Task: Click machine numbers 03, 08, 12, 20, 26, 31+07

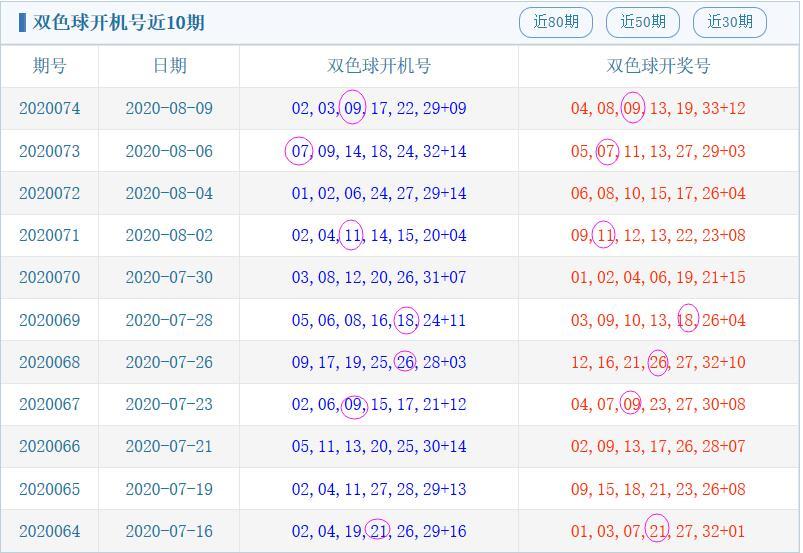Action: (x=379, y=278)
